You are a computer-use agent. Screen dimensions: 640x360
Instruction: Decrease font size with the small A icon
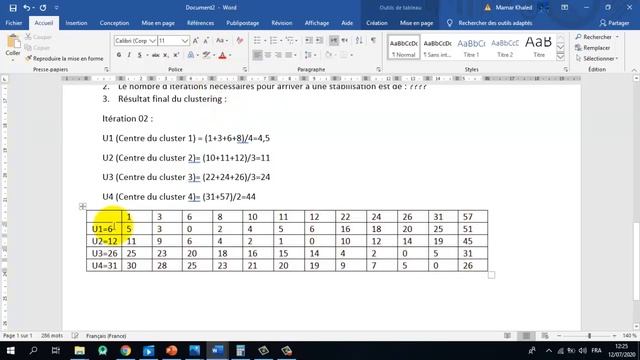[x=206, y=40]
